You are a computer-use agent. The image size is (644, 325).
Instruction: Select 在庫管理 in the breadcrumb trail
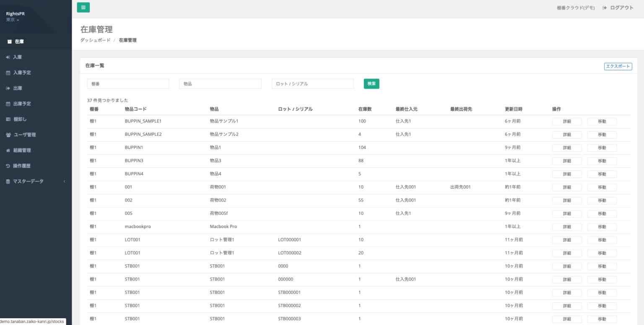[x=127, y=40]
